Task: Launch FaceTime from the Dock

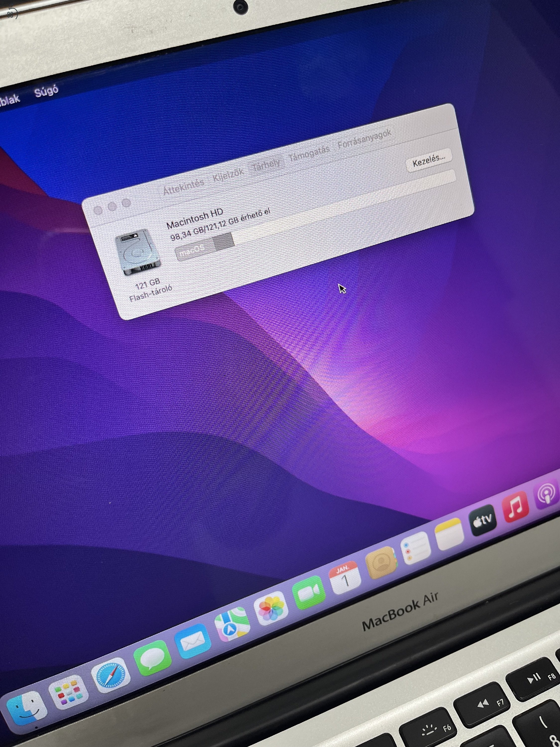Action: 309,593
